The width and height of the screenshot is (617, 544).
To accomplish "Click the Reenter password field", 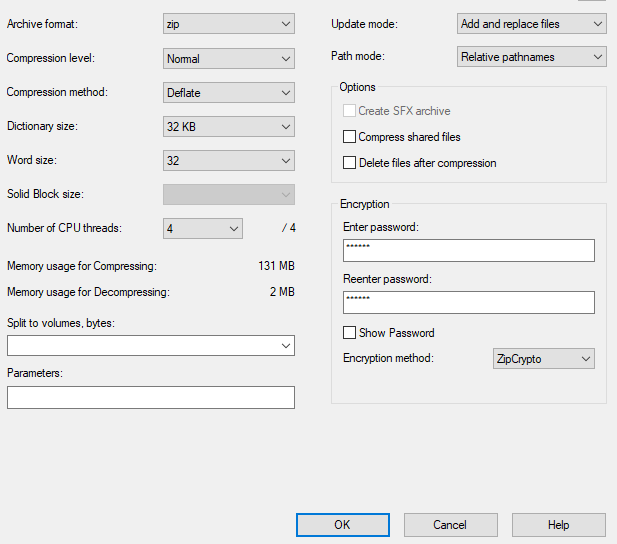I will click(x=469, y=302).
